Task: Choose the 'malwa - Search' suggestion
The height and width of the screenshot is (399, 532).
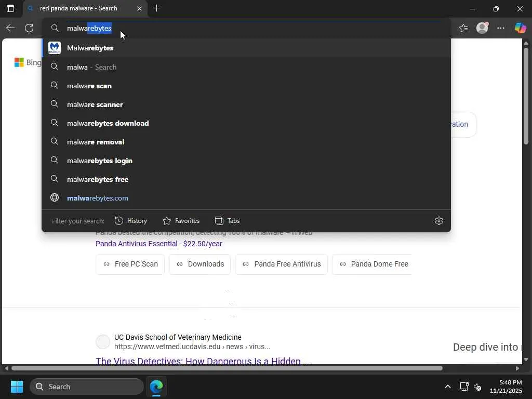Action: pos(246,67)
